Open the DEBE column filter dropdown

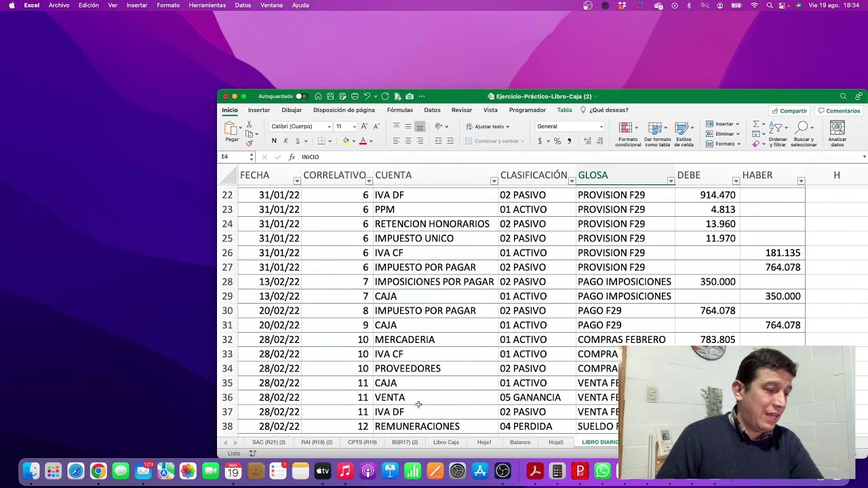pos(736,181)
